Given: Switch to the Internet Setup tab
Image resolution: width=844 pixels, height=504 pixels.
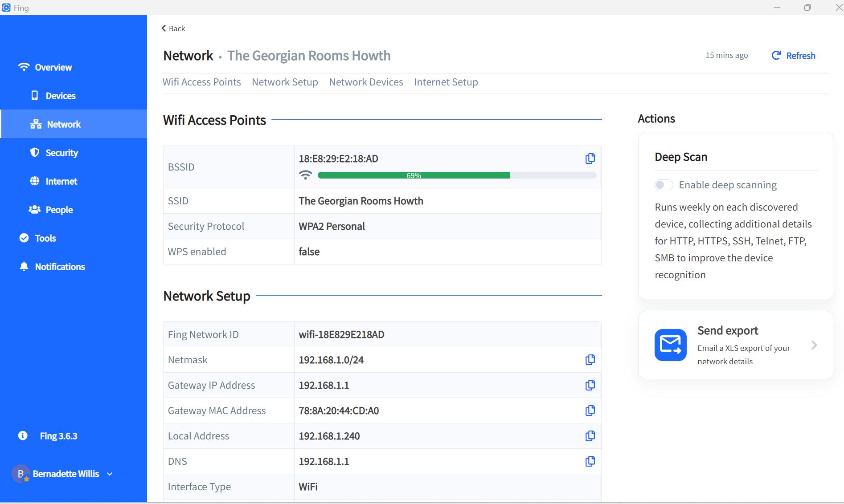Looking at the screenshot, I should tap(446, 82).
